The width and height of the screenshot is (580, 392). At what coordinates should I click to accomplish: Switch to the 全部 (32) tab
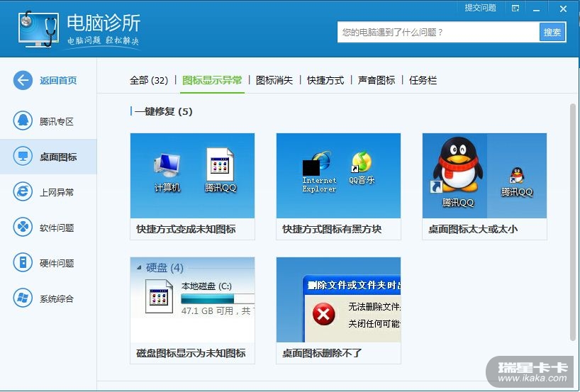[148, 80]
